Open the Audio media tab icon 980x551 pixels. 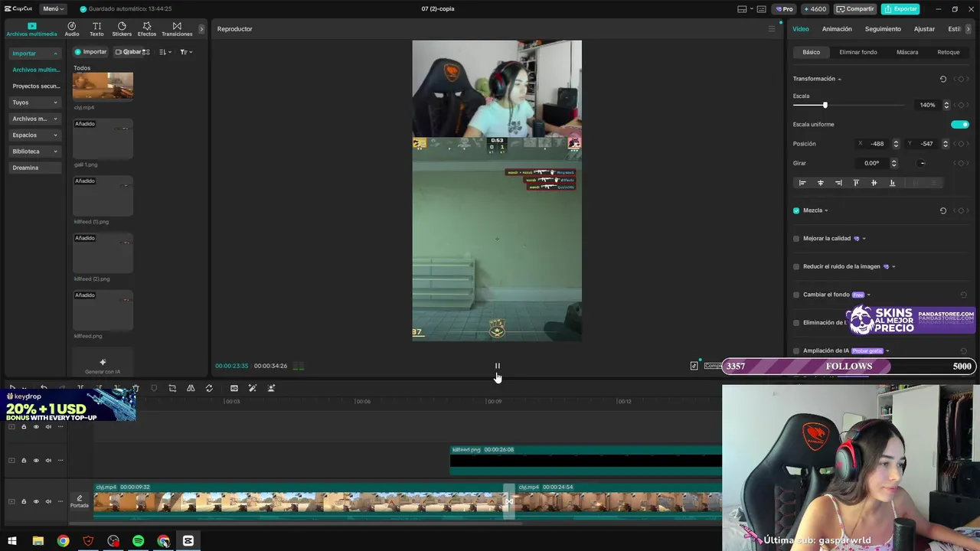click(71, 29)
